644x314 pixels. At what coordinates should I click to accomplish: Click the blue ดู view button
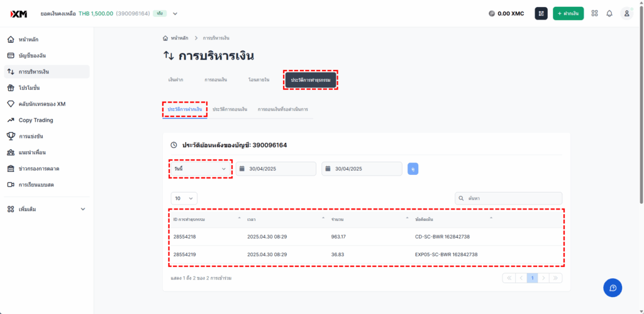point(413,169)
